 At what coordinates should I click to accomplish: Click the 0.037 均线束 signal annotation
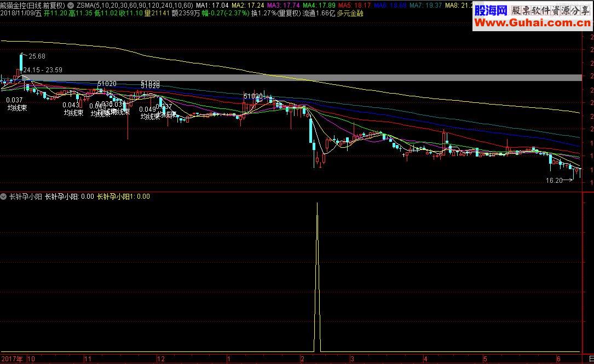pos(16,104)
